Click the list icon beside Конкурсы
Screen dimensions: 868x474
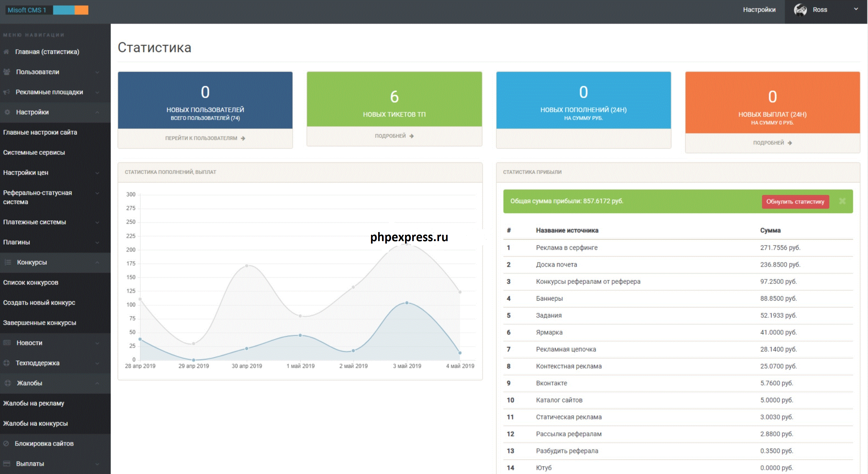point(7,262)
